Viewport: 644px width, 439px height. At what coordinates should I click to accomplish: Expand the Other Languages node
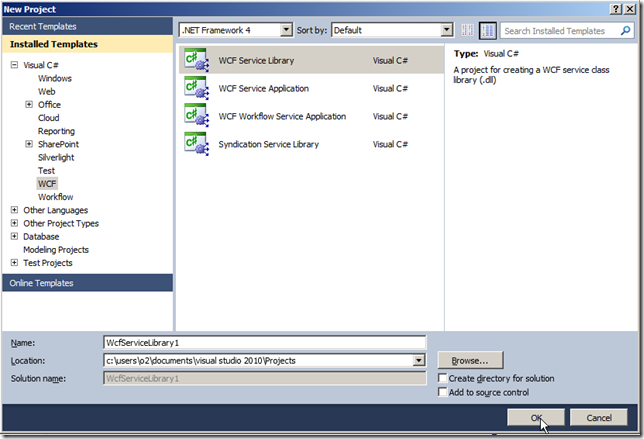click(x=14, y=210)
